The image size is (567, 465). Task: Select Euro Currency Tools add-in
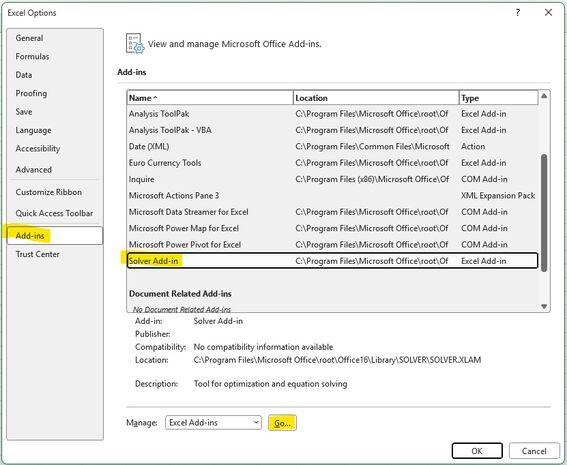[332, 163]
